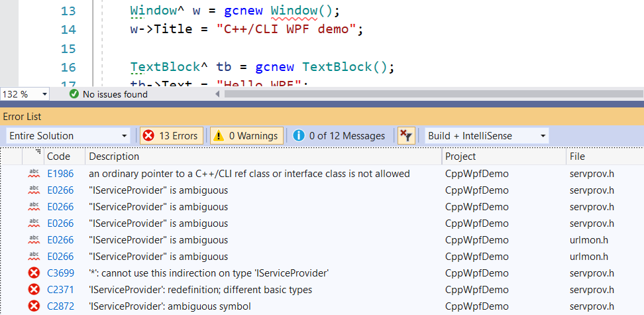The width and height of the screenshot is (644, 315).
Task: Click the editor horizontal scrollbar track
Action: click(433, 94)
